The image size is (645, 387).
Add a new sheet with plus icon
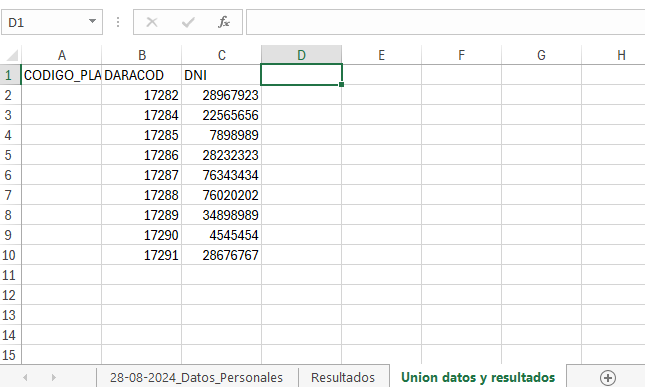point(608,378)
